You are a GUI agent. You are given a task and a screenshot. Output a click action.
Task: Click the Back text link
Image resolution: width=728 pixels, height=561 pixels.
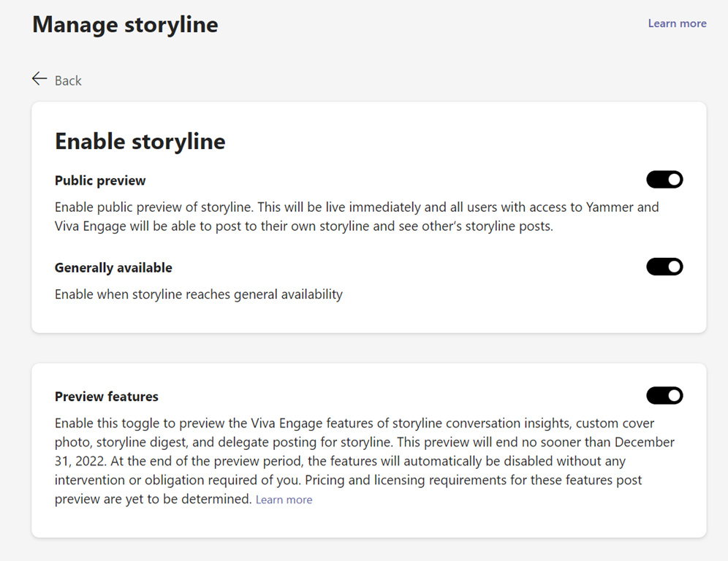(x=68, y=80)
